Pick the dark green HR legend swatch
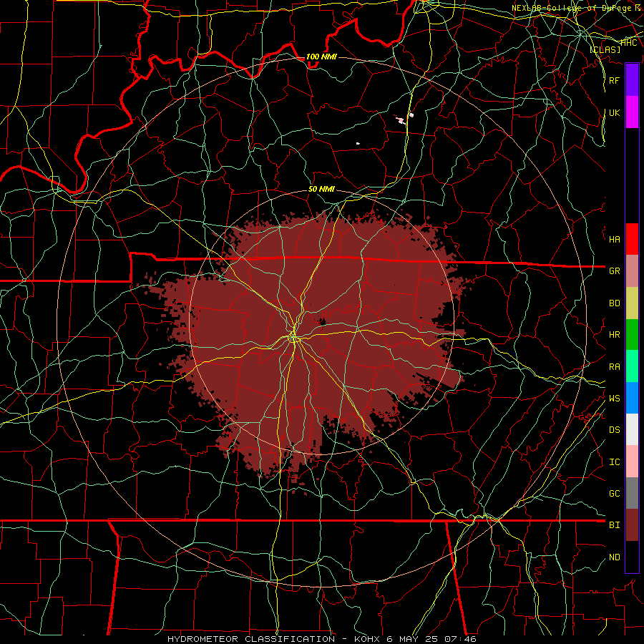The height and width of the screenshot is (644, 644). click(x=632, y=335)
